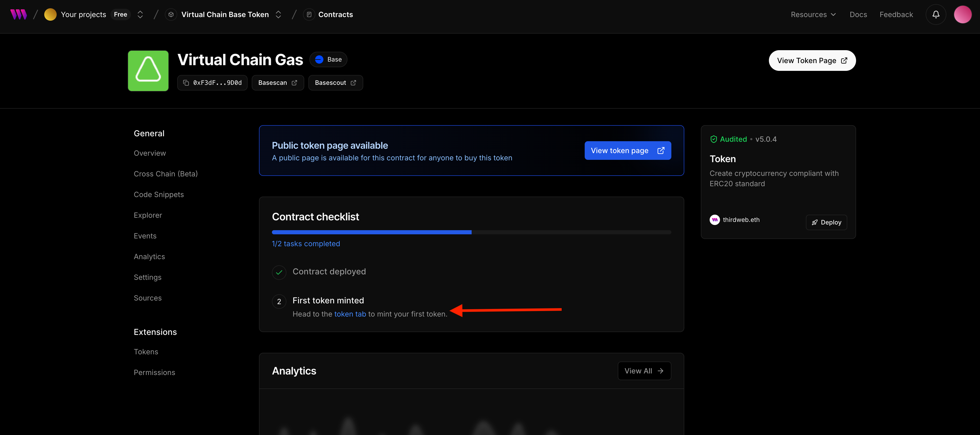Click step 2 First token minted circle

pos(279,302)
